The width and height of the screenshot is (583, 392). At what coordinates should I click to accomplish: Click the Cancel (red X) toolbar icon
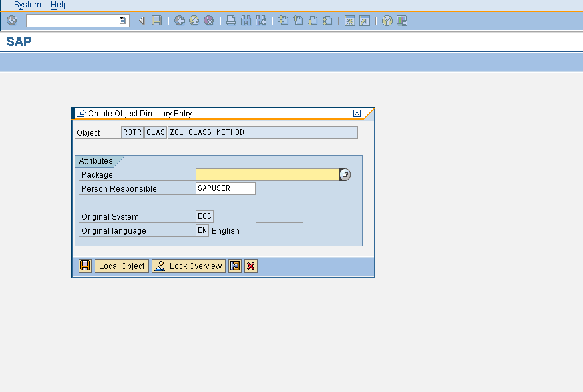pos(208,21)
